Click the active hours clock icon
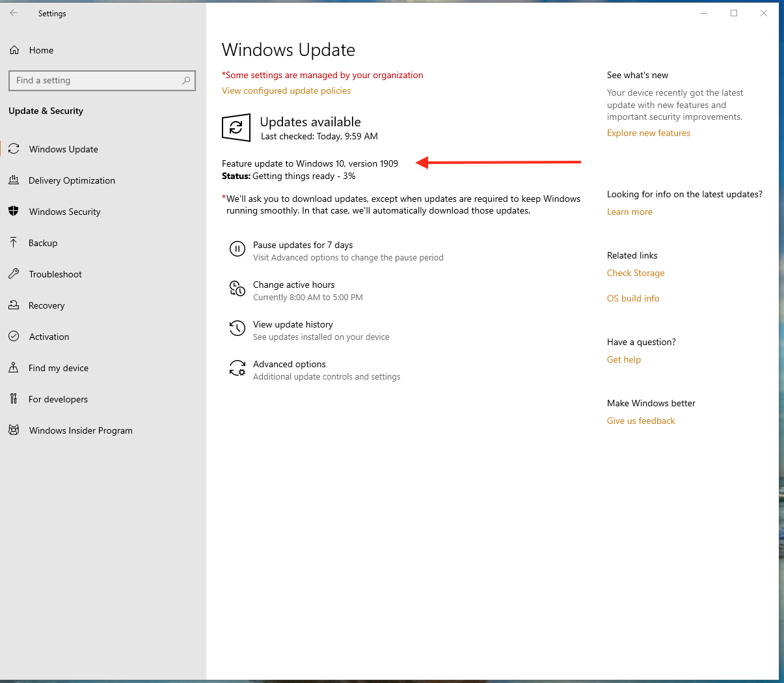Image resolution: width=784 pixels, height=683 pixels. pyautogui.click(x=237, y=288)
